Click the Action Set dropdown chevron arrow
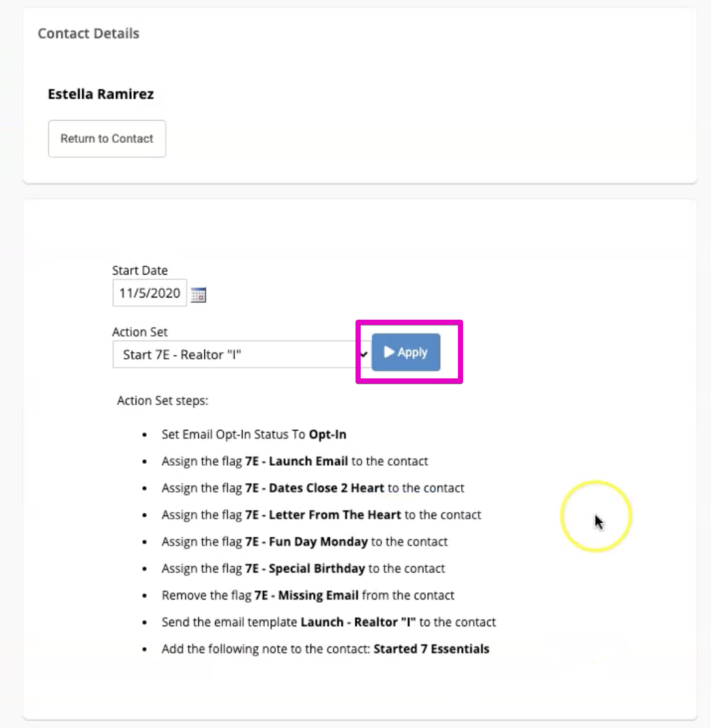 click(x=363, y=355)
